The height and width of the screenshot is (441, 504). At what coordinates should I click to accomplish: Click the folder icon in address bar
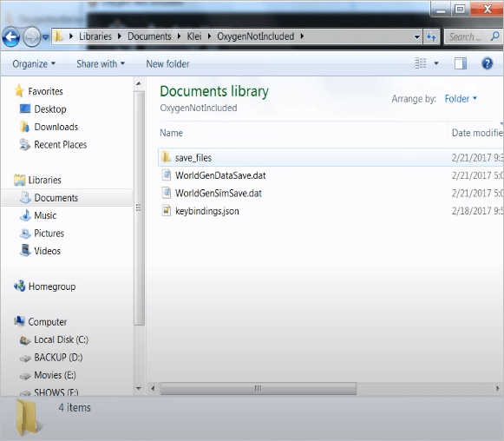(58, 36)
